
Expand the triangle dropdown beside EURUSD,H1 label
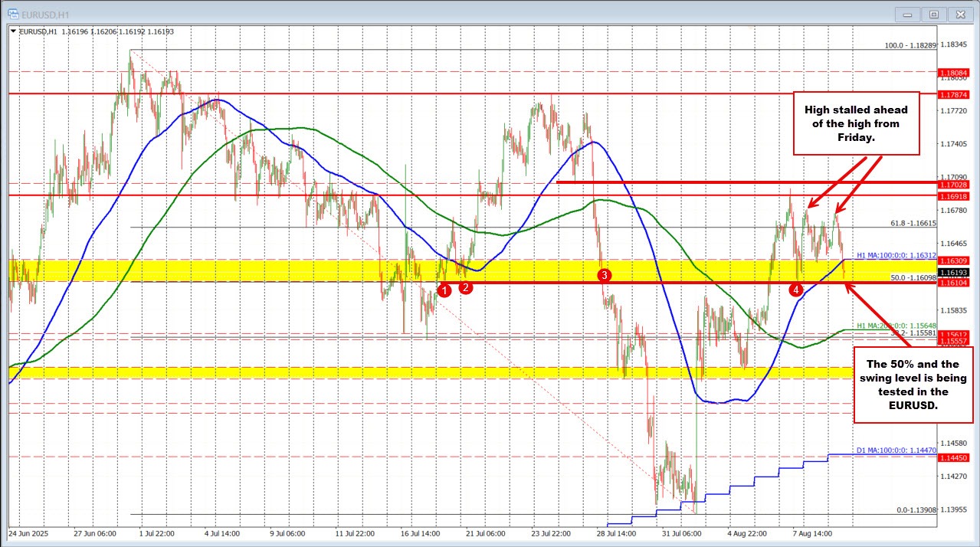coord(14,31)
